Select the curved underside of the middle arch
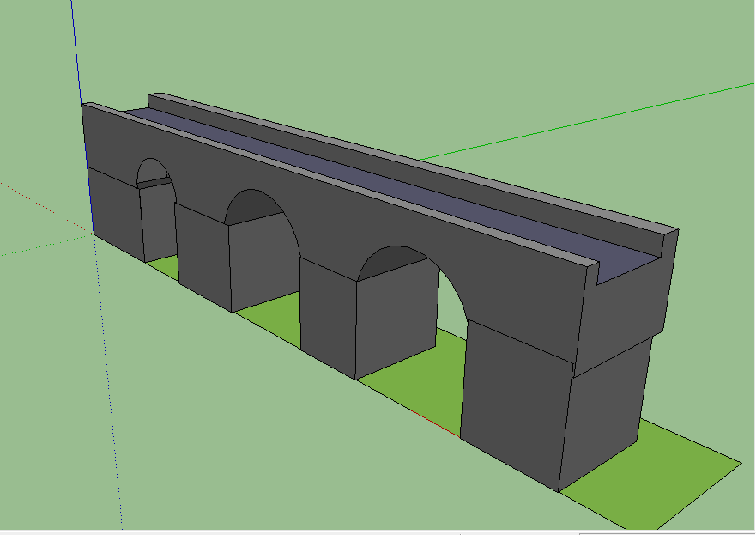This screenshot has width=756, height=535. pyautogui.click(x=256, y=207)
